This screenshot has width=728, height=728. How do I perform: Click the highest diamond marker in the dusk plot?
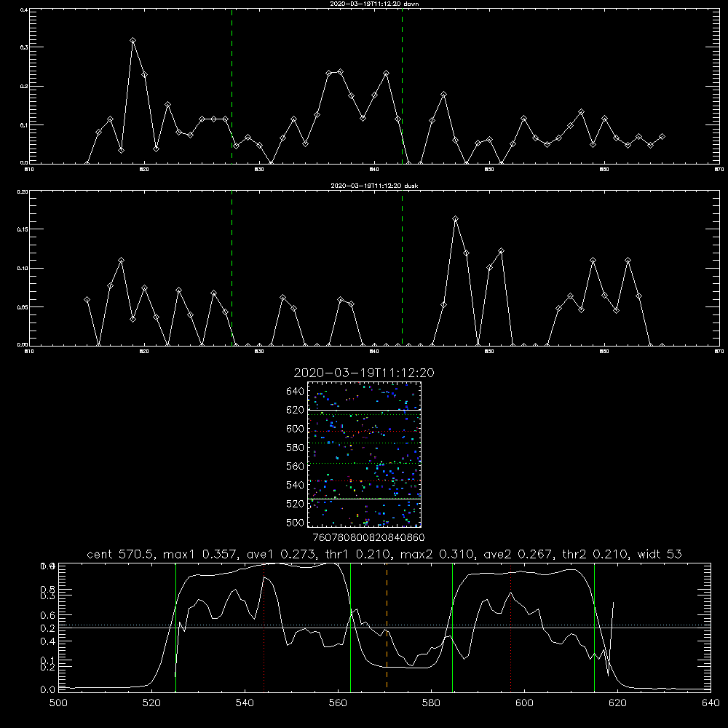pyautogui.click(x=455, y=218)
